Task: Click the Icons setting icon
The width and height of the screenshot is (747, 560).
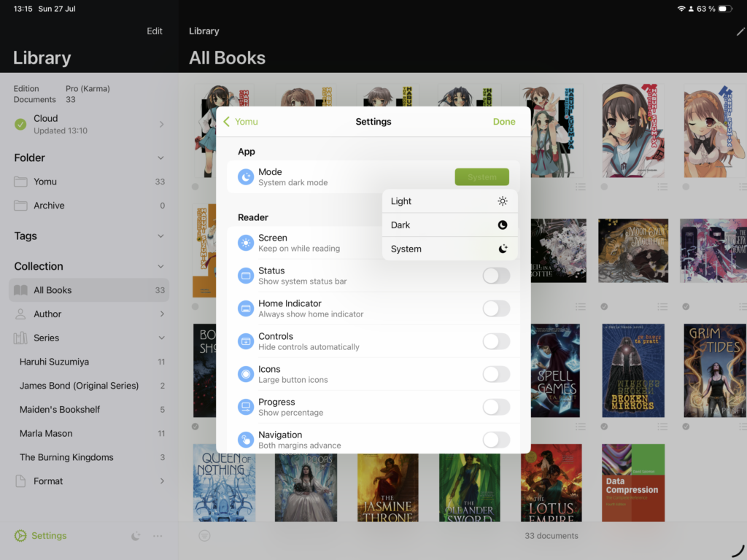Action: [246, 374]
